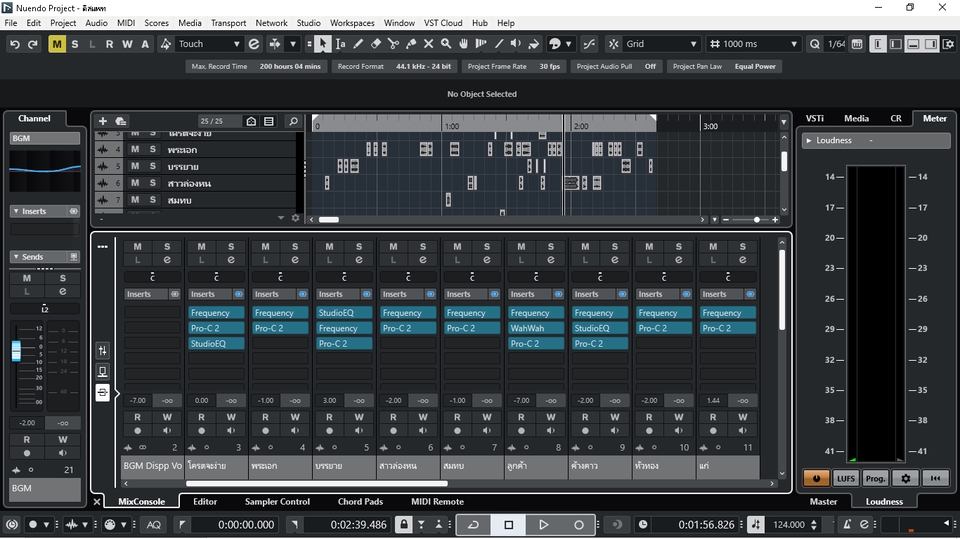Adjust the project horizontal zoom slider
This screenshot has width=960, height=539.
pyautogui.click(x=757, y=219)
